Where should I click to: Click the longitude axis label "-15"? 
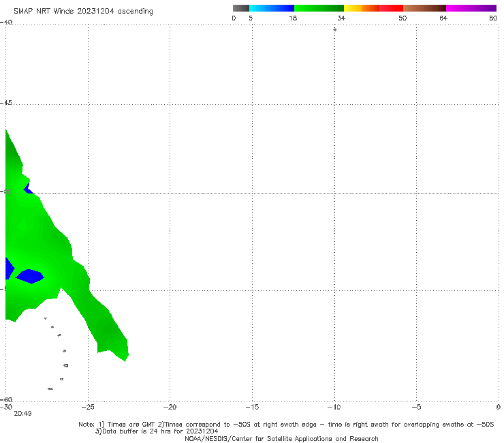(252, 407)
